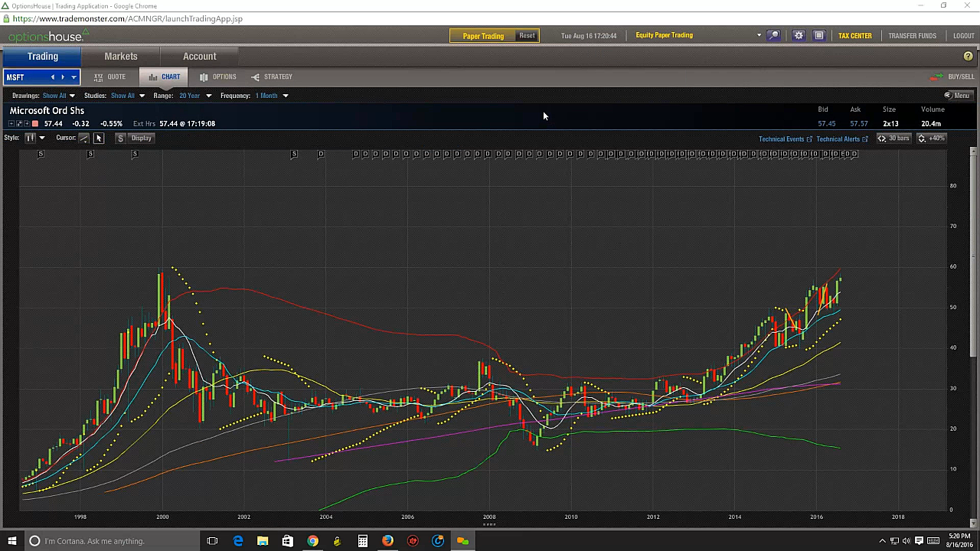Open the Tax Center link
The image size is (980, 551).
point(854,36)
